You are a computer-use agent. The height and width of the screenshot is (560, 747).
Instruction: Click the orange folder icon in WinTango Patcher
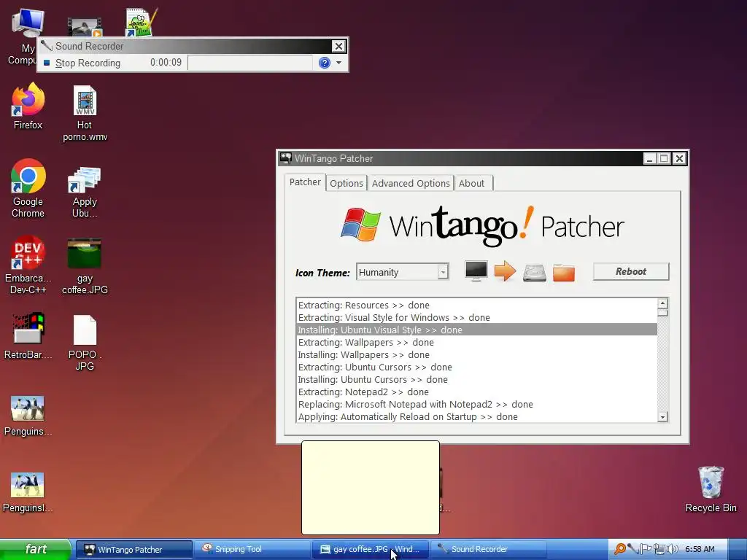pyautogui.click(x=564, y=273)
